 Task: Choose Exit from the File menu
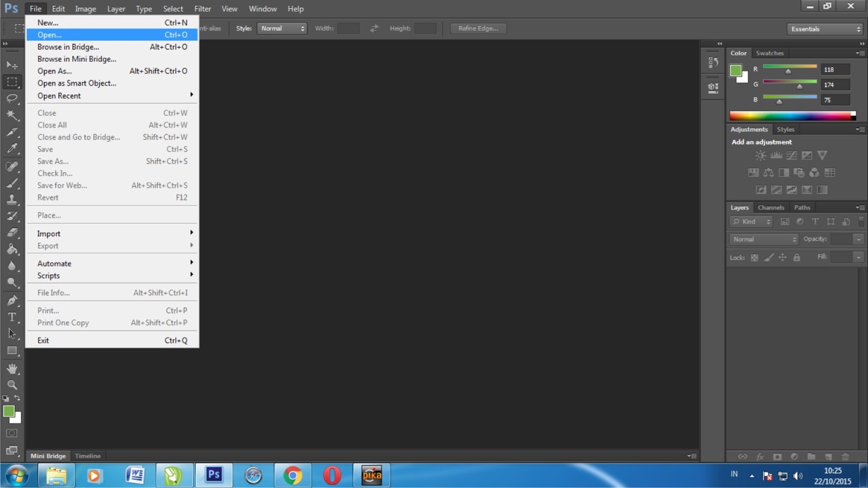112,340
